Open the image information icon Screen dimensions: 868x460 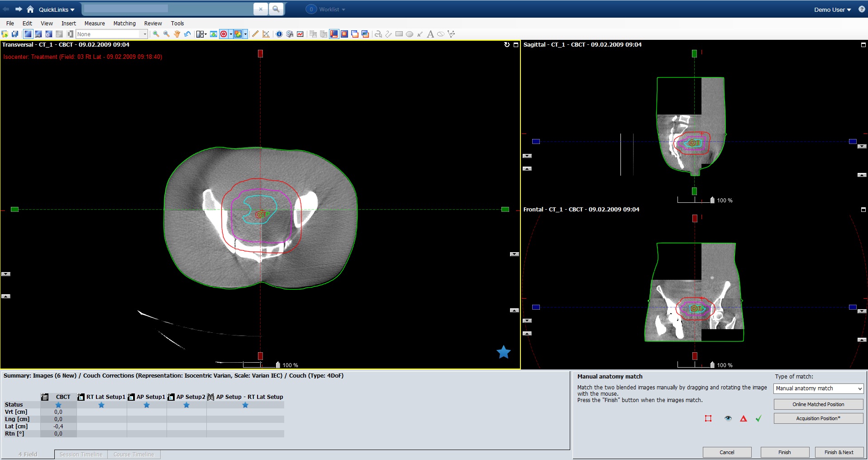click(x=279, y=34)
